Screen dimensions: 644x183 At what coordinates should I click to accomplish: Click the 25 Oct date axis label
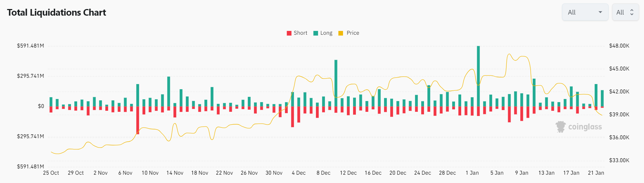(51, 173)
